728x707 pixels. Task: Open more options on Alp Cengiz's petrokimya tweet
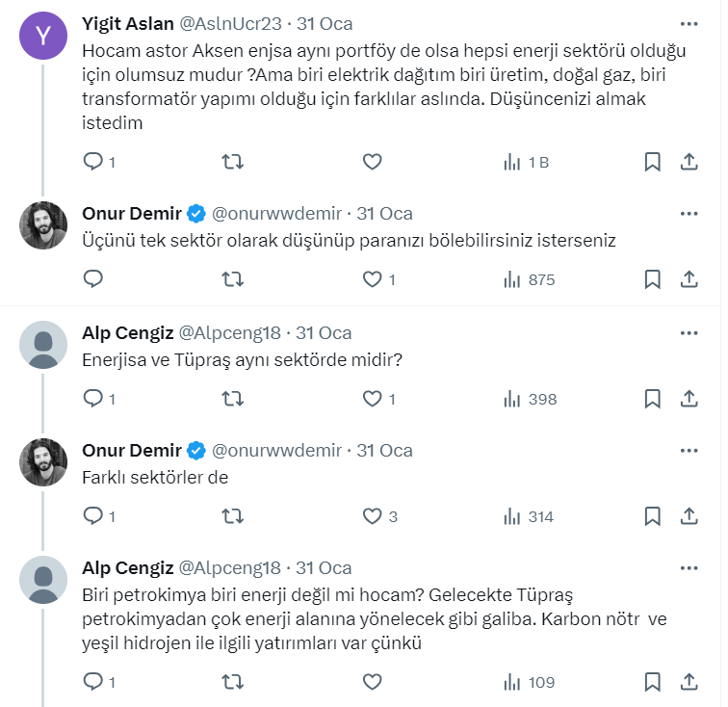[x=689, y=568]
